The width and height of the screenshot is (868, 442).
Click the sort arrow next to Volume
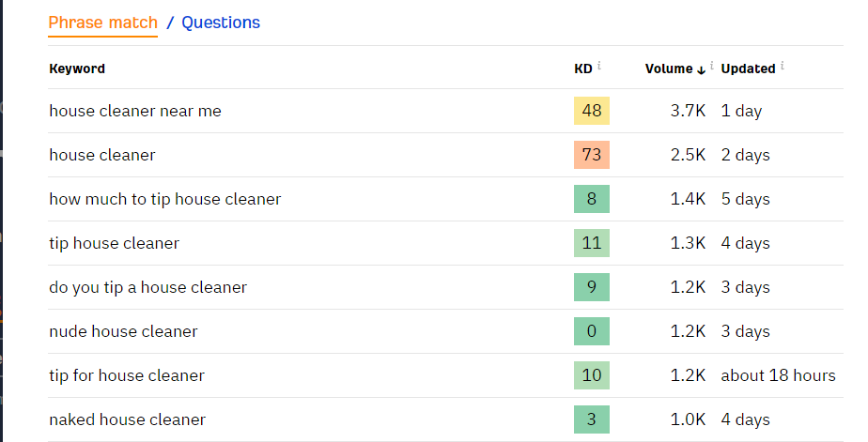[x=702, y=69]
